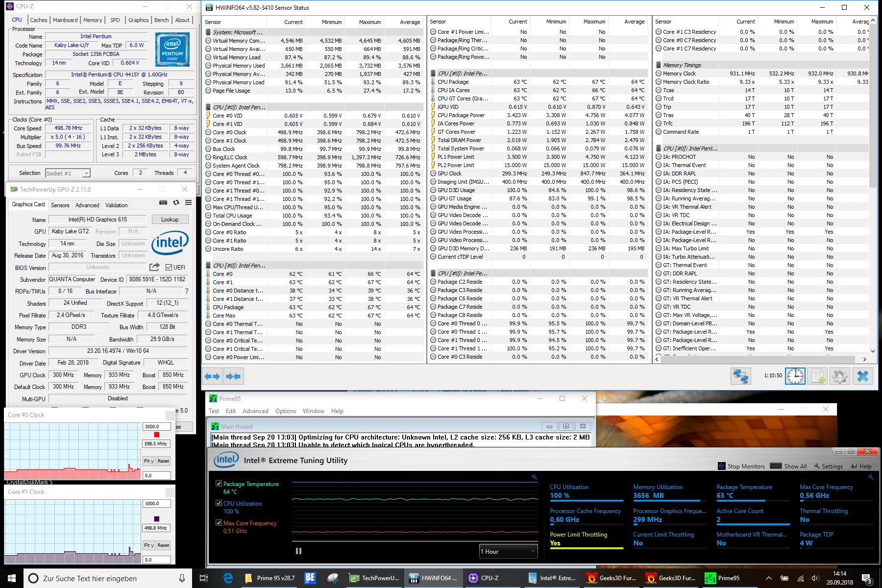
Task: Select Memory Clock row in HWiNFO
Action: 762,73
